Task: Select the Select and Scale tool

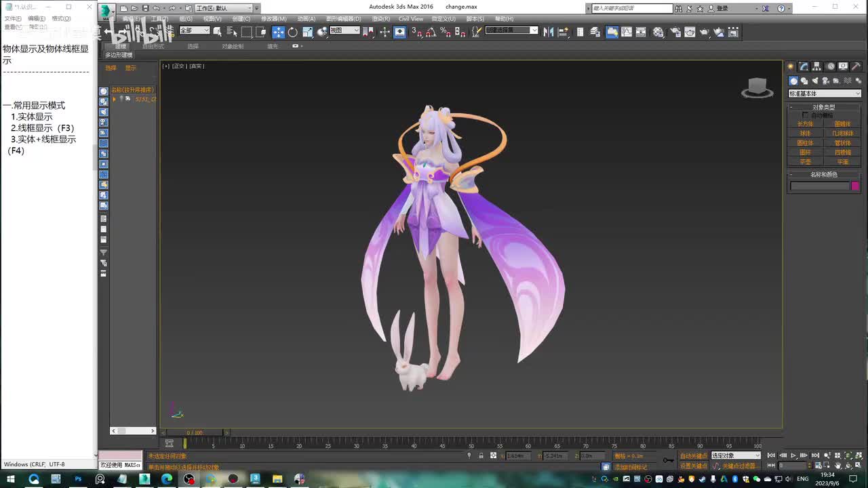Action: (x=307, y=32)
